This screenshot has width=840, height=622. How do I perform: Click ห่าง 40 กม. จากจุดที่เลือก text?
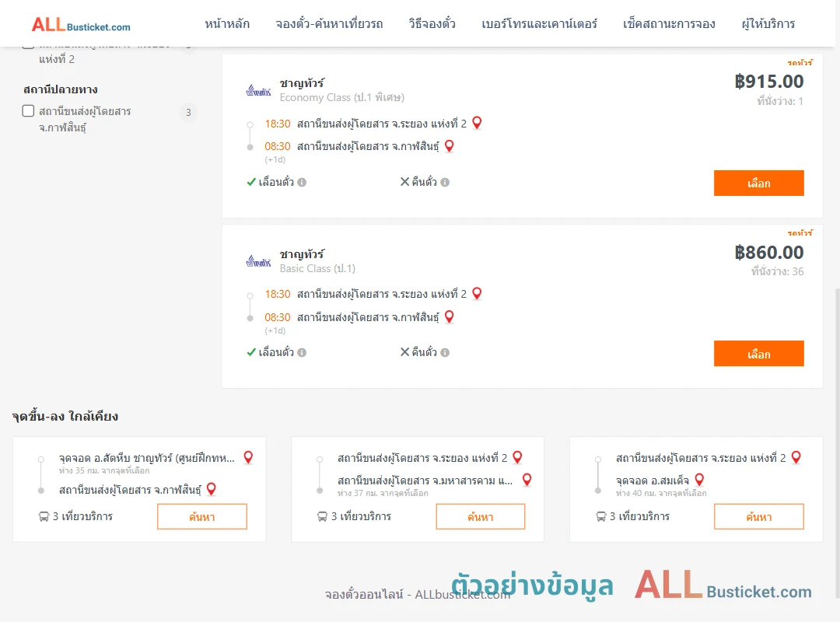click(661, 493)
